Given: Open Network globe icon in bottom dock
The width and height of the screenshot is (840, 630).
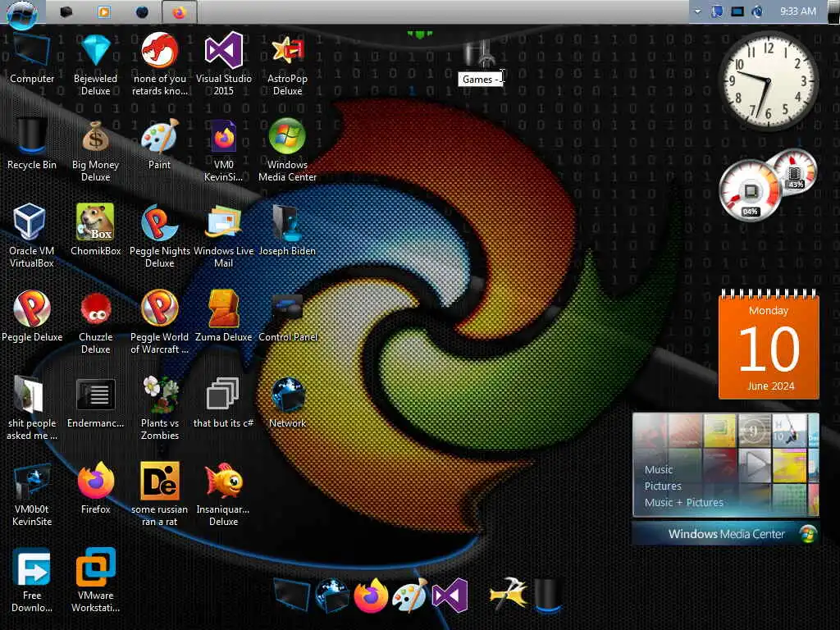Looking at the screenshot, I should pyautogui.click(x=332, y=595).
